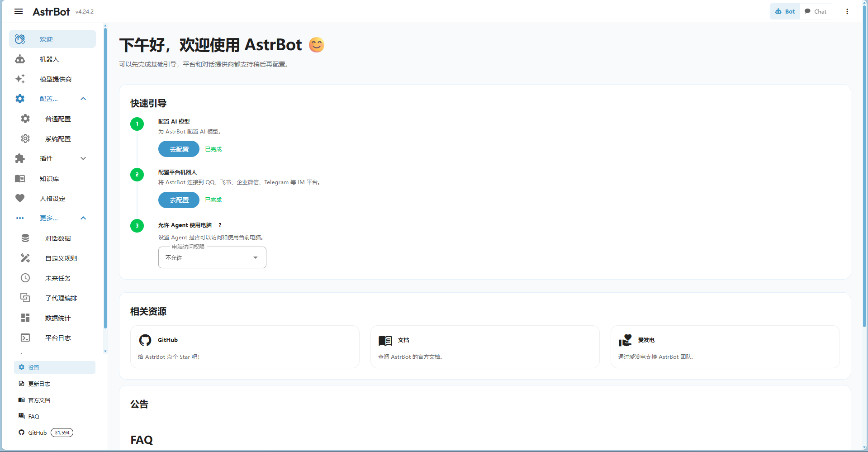
Task: Click the magic wand icon beside 自定义规则
Action: [25, 258]
